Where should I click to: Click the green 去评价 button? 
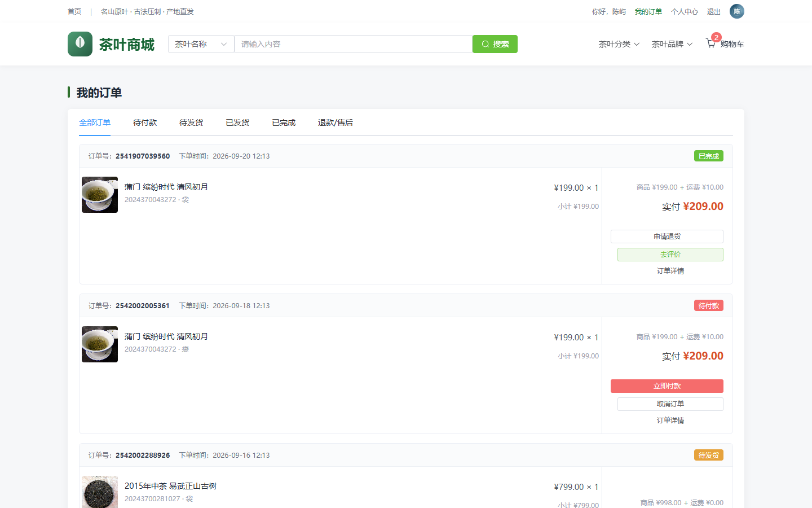tap(670, 255)
